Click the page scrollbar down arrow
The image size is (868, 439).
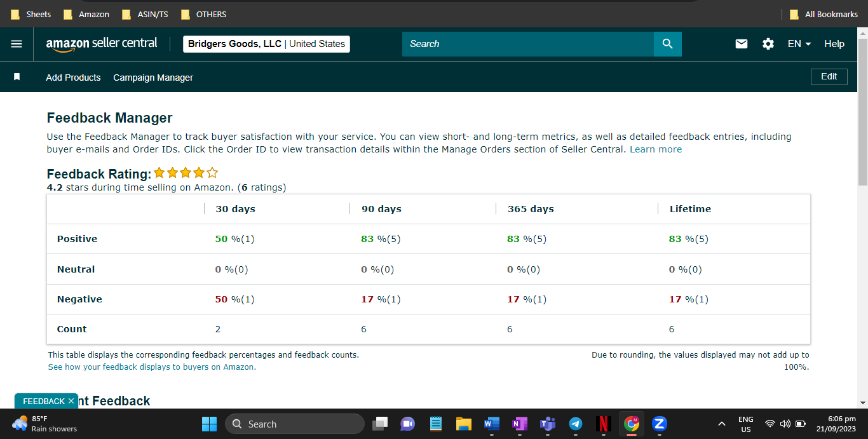point(862,403)
